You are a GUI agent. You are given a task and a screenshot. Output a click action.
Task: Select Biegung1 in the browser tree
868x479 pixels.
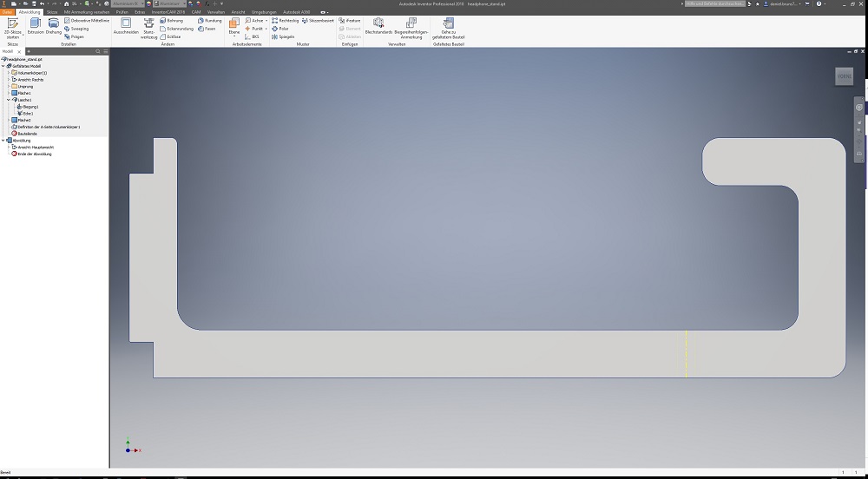[27, 106]
